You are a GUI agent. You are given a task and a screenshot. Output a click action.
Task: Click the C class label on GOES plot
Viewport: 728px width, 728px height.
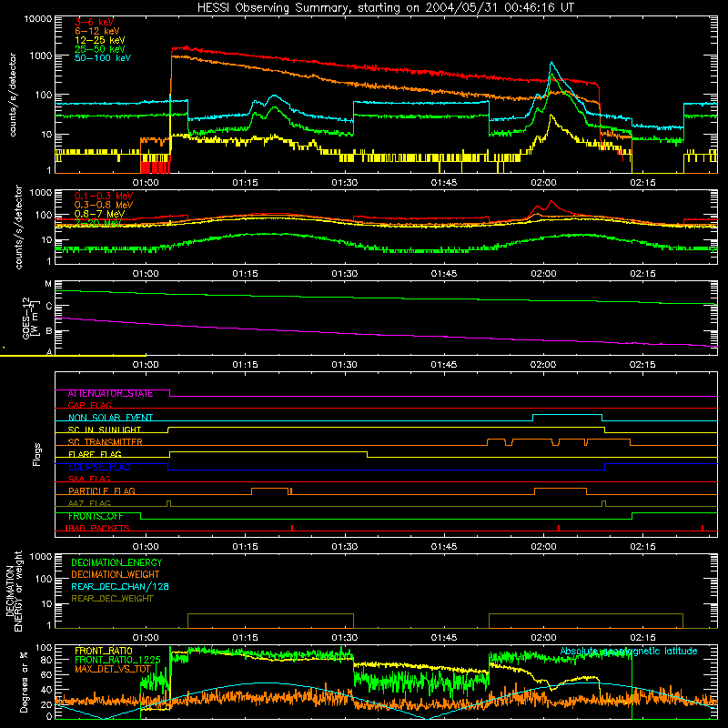[49, 307]
